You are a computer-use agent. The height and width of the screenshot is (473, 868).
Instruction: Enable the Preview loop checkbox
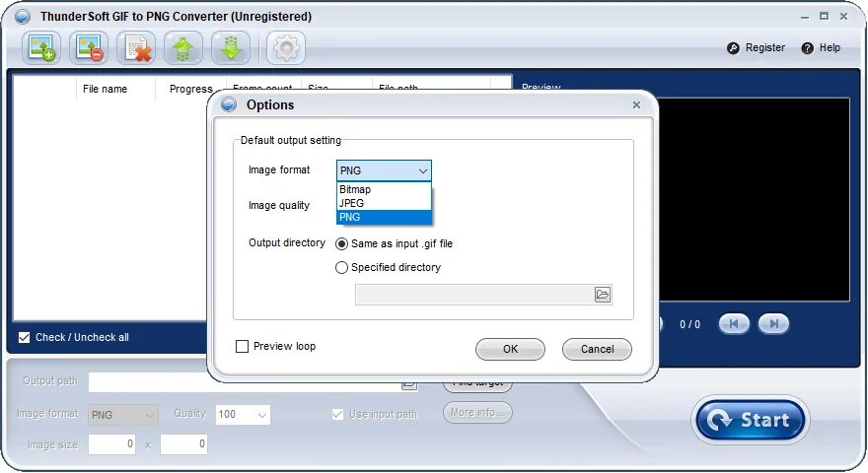coord(242,346)
